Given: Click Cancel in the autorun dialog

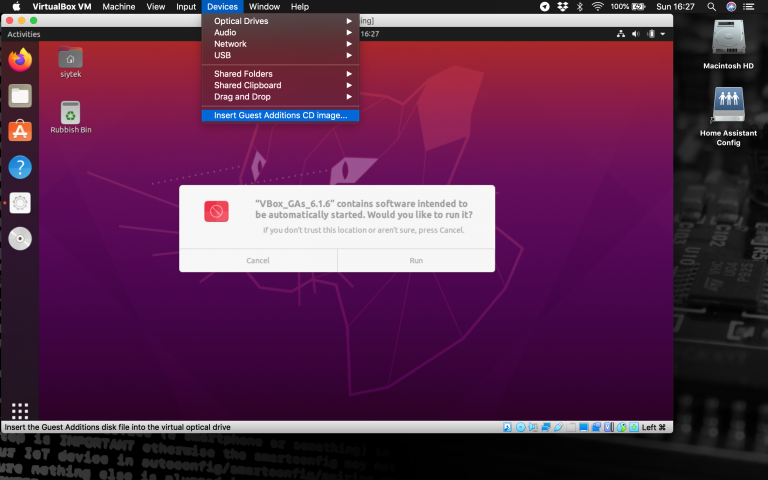Looking at the screenshot, I should point(258,260).
